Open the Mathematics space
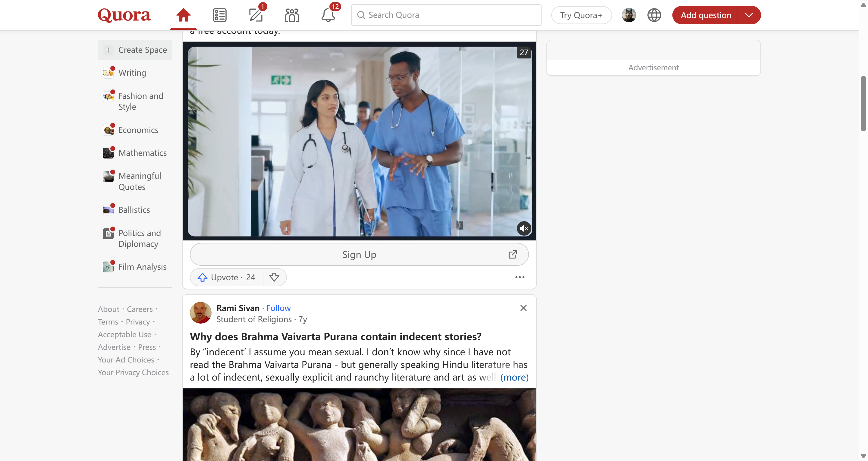This screenshot has height=461, width=868. pos(142,153)
